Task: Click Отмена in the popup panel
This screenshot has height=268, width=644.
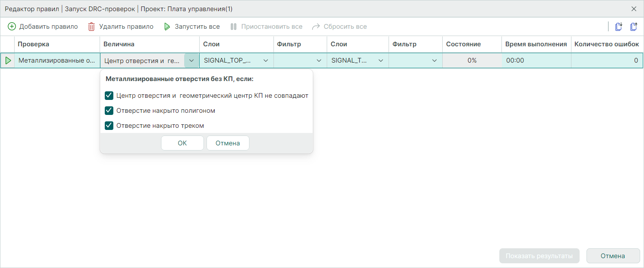Action: (x=228, y=143)
